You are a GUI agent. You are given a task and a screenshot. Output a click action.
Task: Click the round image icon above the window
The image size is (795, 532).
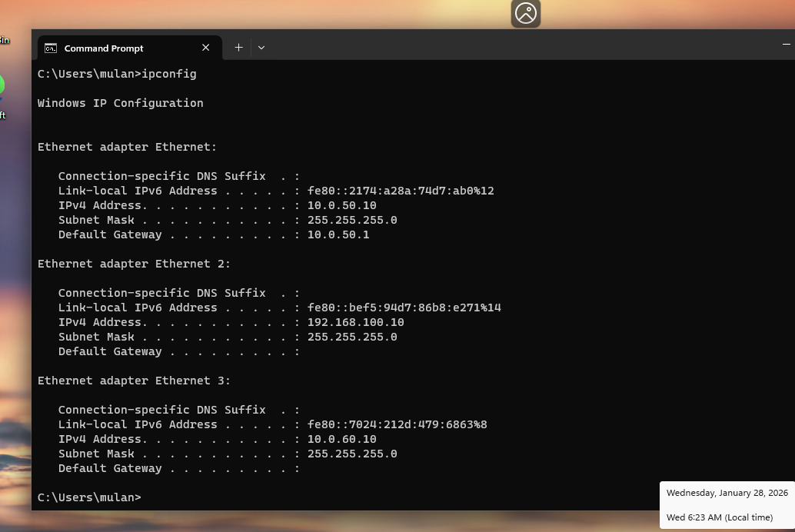[526, 13]
